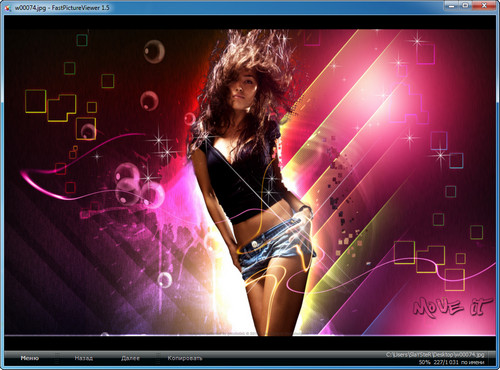The image size is (500, 370).
Task: Go to the previous image with Назад
Action: click(x=84, y=358)
